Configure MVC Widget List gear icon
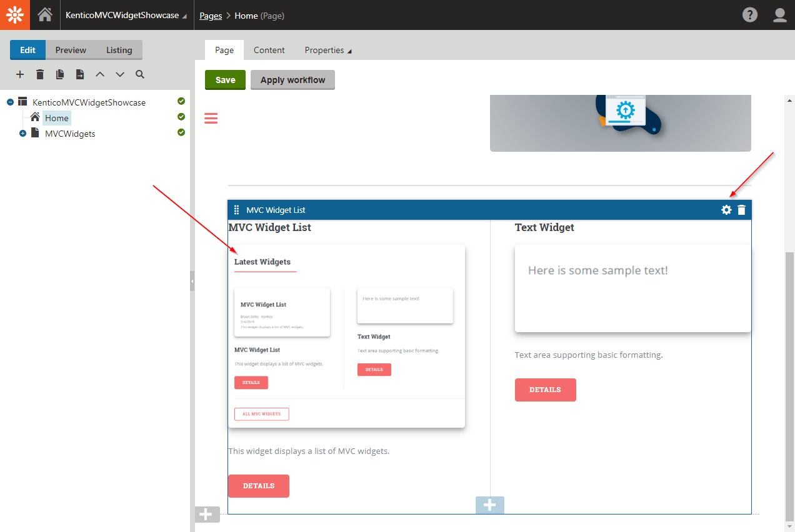795x532 pixels. (726, 210)
